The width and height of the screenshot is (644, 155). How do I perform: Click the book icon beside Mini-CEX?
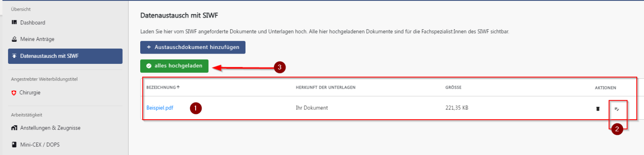(14, 144)
